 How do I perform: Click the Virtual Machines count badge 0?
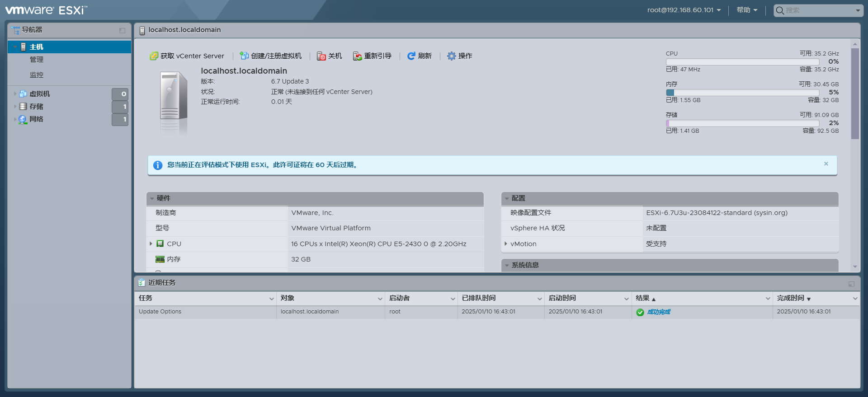coord(120,94)
